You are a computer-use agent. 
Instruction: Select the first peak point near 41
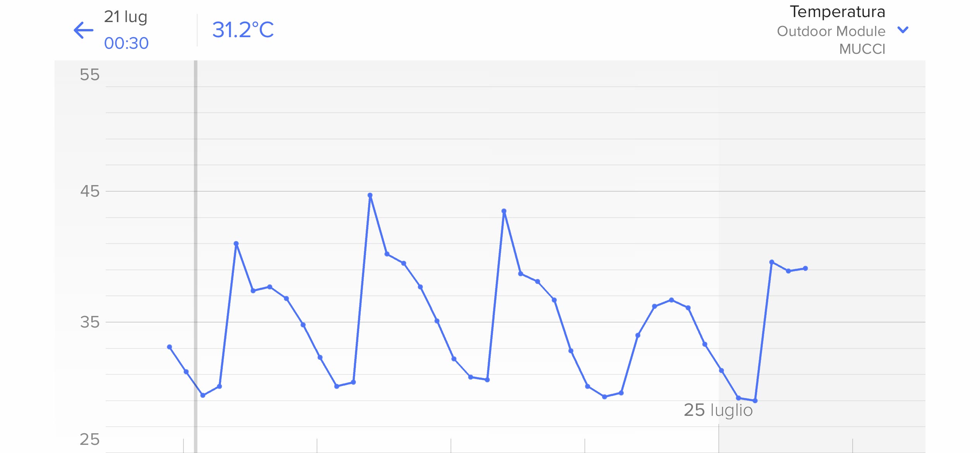tap(236, 244)
